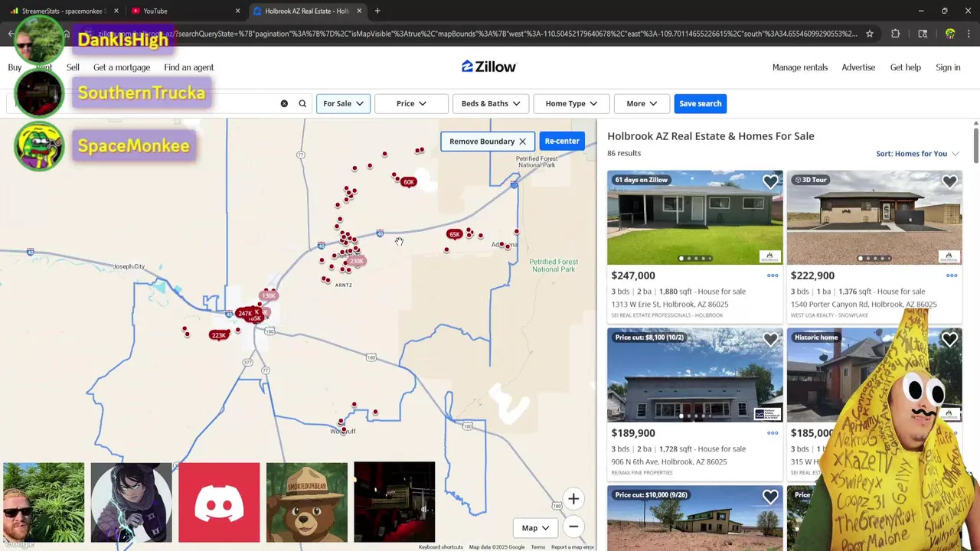Open the Map type selector

(x=536, y=527)
